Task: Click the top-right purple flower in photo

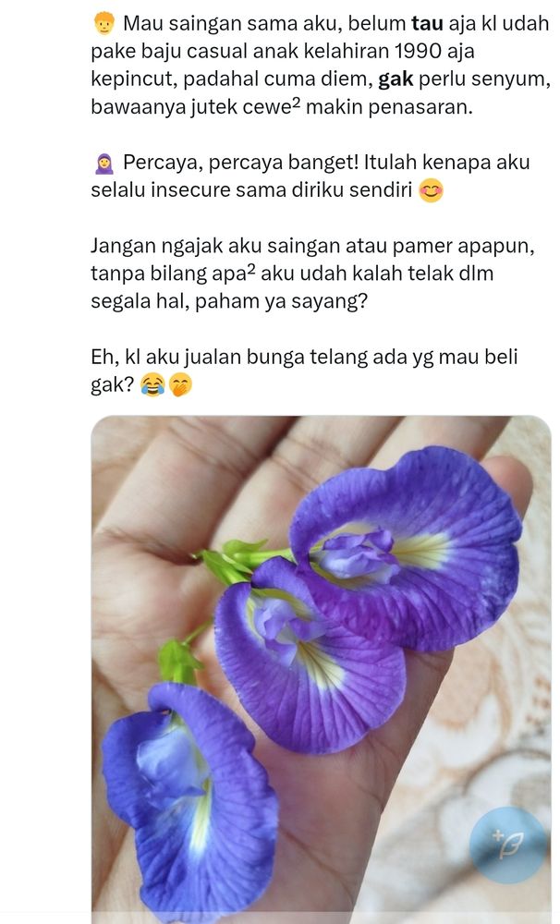Action: 407,548
